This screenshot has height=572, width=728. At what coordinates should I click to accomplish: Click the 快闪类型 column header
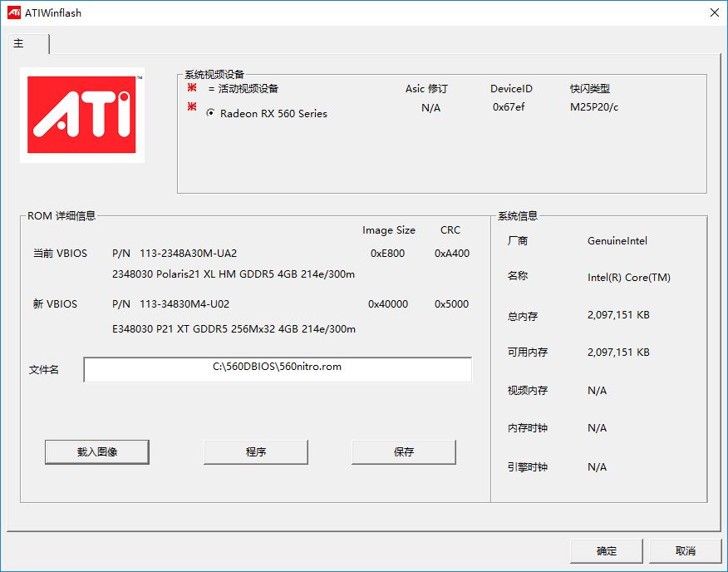coord(590,89)
